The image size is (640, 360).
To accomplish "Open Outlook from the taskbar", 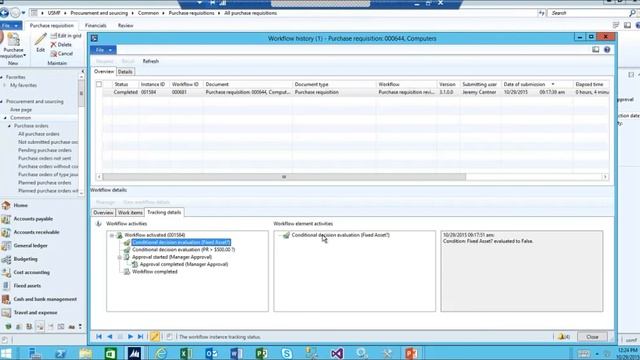I will pos(211,353).
